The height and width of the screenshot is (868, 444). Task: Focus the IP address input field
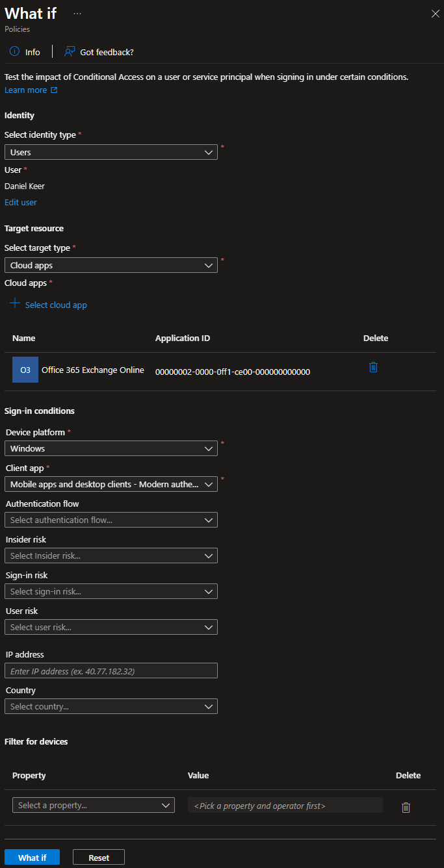point(111,670)
